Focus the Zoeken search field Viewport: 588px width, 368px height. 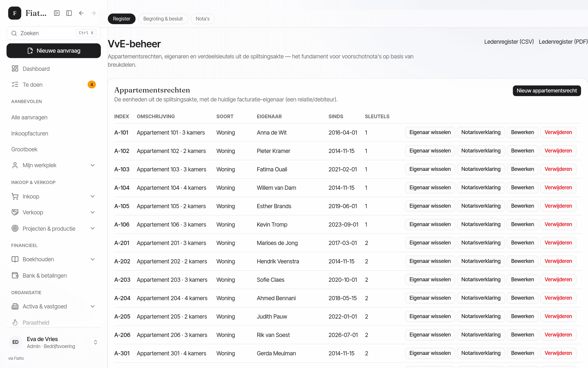tap(54, 33)
